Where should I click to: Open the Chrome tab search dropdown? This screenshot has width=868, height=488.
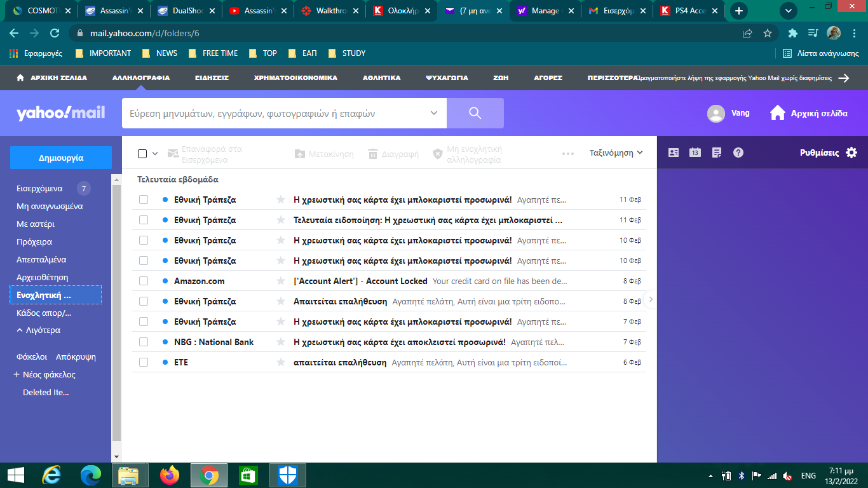pos(789,11)
